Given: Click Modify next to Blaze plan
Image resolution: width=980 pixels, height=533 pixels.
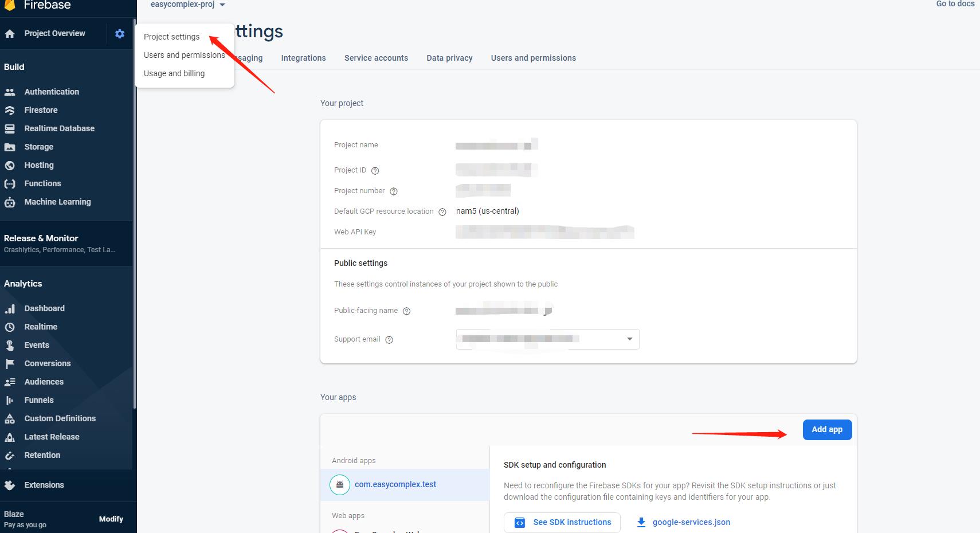Looking at the screenshot, I should click(x=111, y=519).
